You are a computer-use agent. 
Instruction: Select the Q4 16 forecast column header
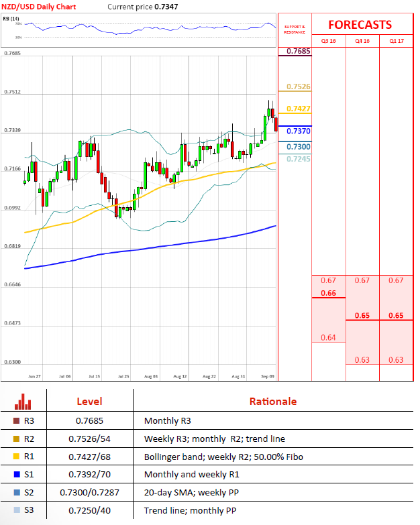coord(362,42)
